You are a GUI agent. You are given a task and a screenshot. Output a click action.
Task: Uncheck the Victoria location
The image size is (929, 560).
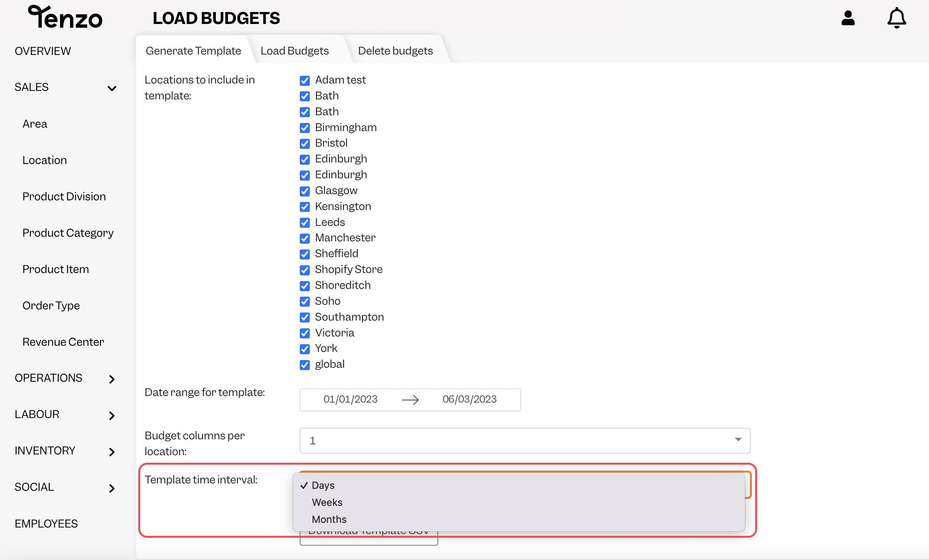tap(305, 333)
